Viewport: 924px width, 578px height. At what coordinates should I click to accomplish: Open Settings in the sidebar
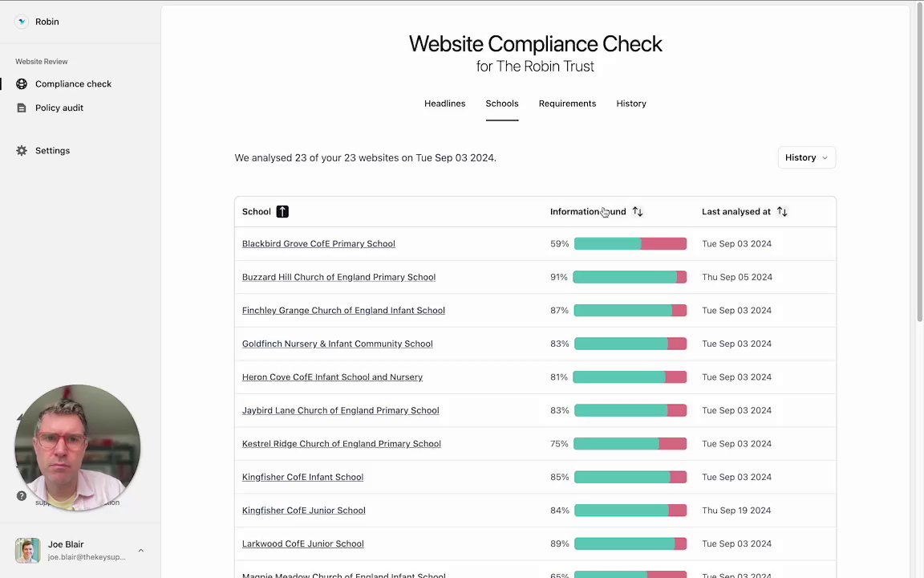click(x=52, y=150)
